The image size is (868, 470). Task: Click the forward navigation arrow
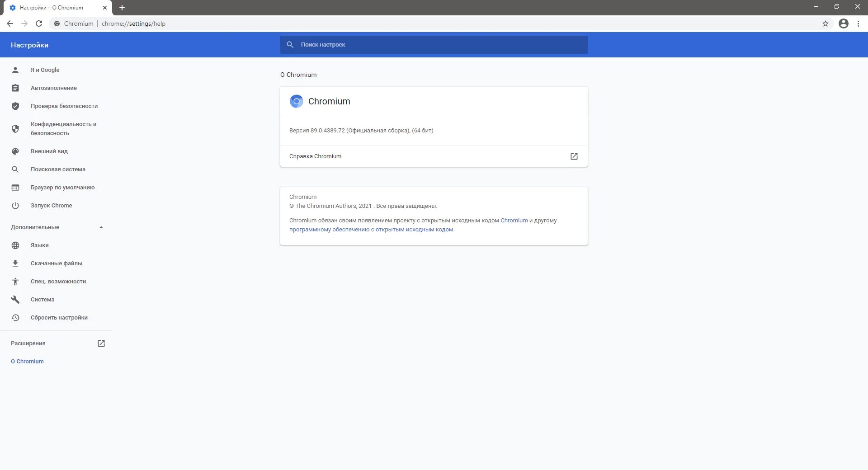click(24, 23)
